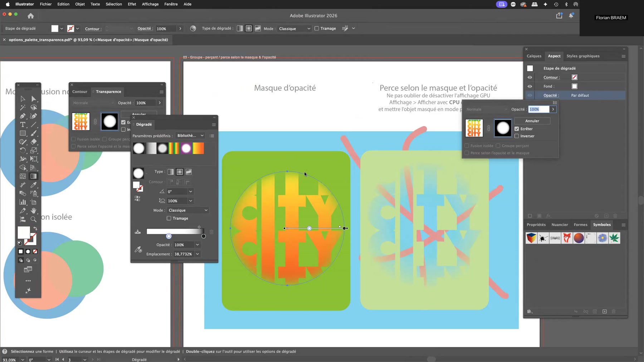The height and width of the screenshot is (362, 644).
Task: Select the Column Graph tool
Action: pos(23,202)
